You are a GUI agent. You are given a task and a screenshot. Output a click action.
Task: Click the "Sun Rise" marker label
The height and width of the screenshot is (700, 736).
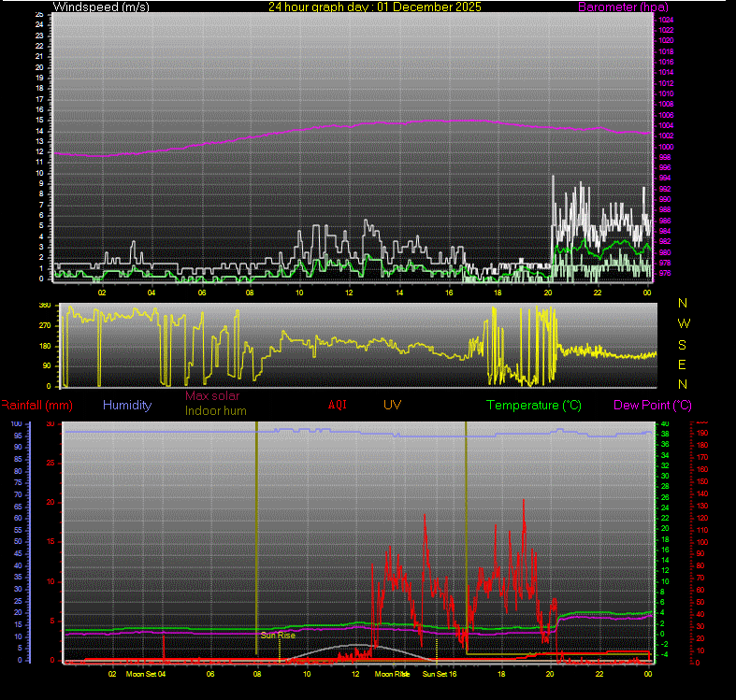pyautogui.click(x=278, y=636)
